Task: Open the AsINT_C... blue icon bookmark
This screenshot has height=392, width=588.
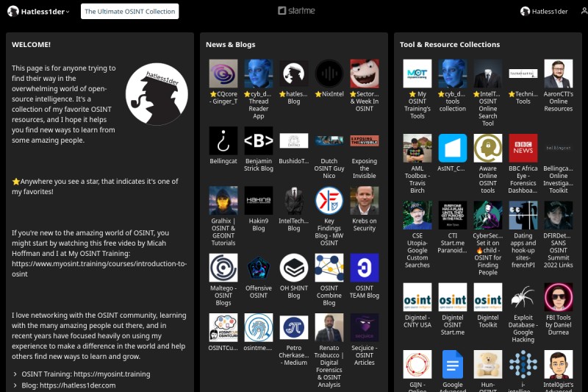Action: pyautogui.click(x=452, y=148)
